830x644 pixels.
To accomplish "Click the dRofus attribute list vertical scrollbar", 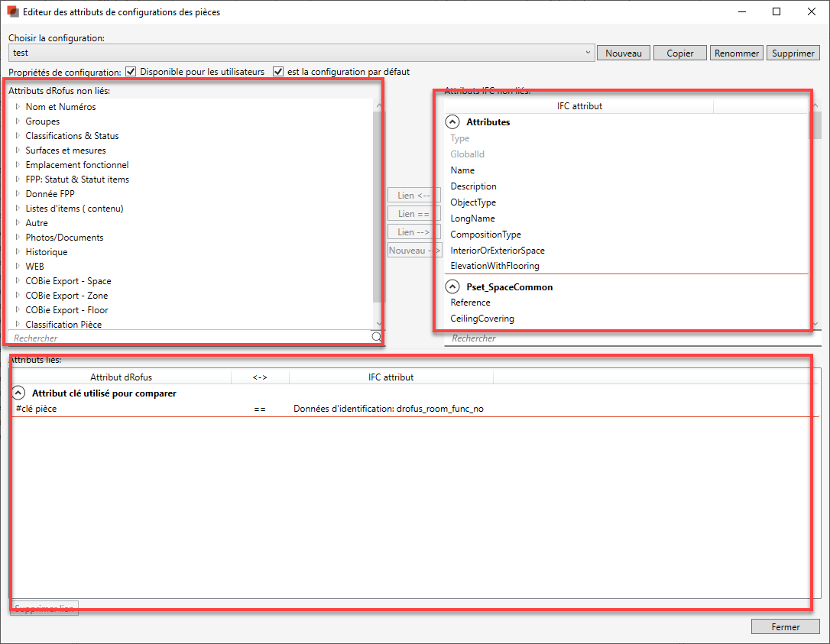I will point(378,206).
